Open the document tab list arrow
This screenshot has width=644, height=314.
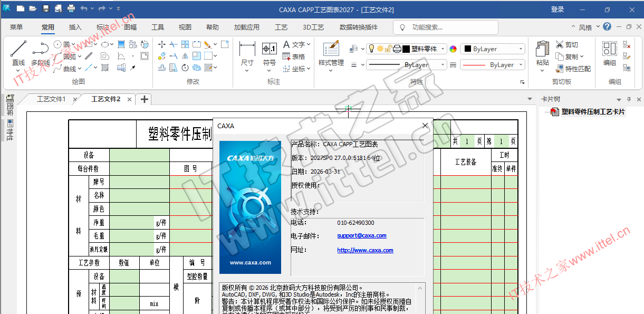click(x=530, y=99)
